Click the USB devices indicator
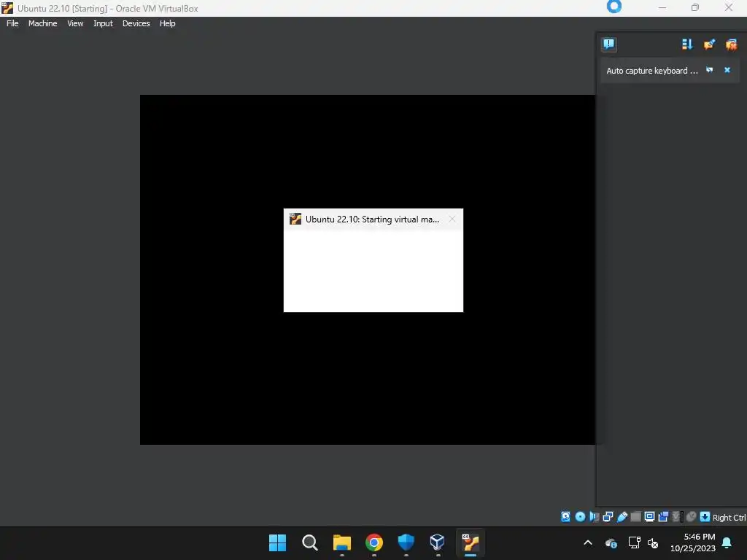747x560 pixels. click(622, 517)
